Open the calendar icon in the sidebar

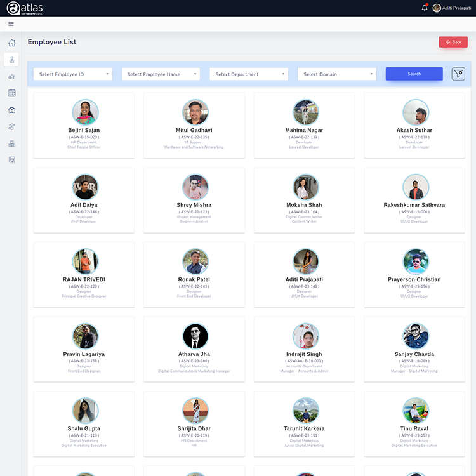tap(11, 93)
